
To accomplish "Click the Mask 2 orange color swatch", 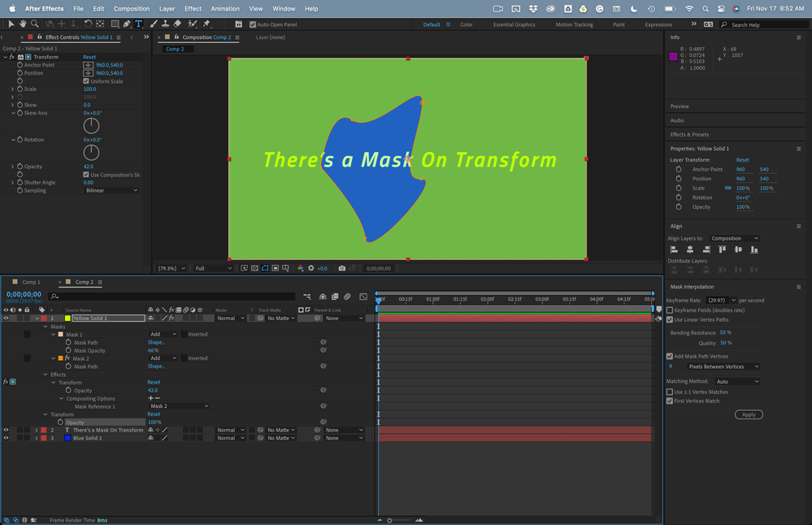I will (x=61, y=358).
